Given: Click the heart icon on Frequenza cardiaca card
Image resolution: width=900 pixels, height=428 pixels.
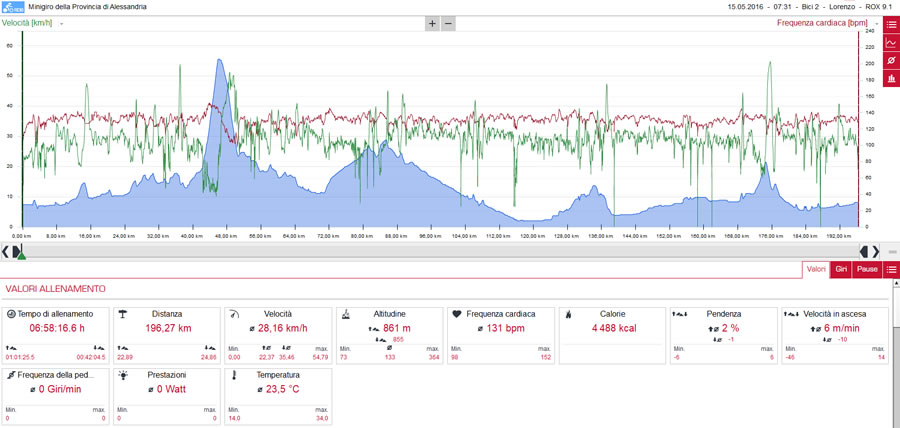Looking at the screenshot, I should coord(457,314).
